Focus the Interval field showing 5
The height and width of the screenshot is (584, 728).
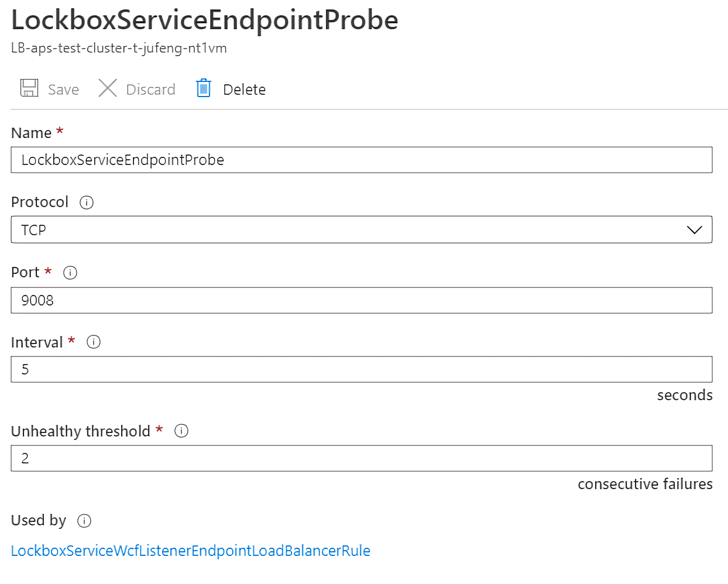point(362,369)
